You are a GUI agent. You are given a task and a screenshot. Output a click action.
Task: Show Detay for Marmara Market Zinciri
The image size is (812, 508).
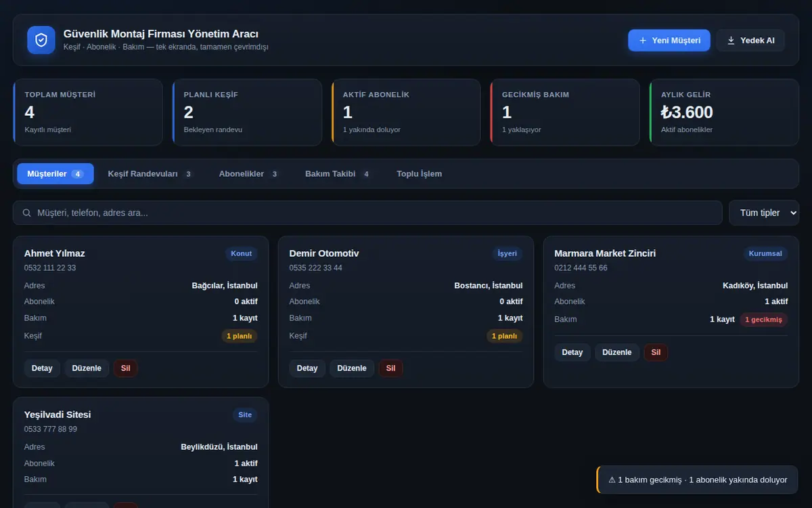(572, 352)
